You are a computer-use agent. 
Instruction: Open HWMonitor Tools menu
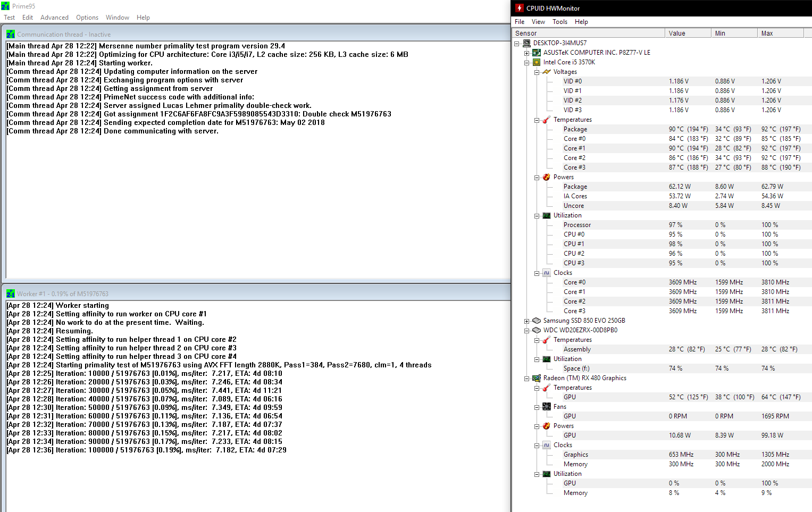[560, 22]
